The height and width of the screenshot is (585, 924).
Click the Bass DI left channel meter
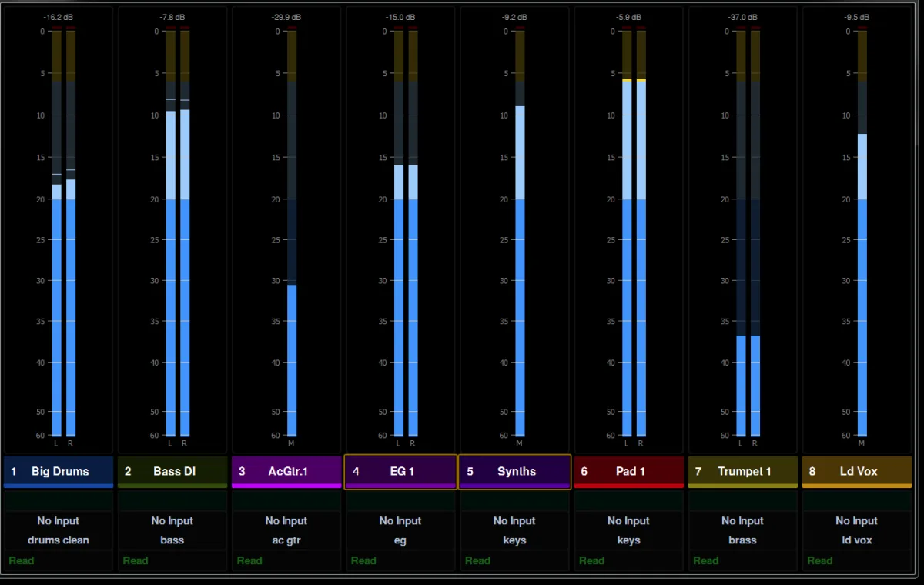(x=171, y=232)
